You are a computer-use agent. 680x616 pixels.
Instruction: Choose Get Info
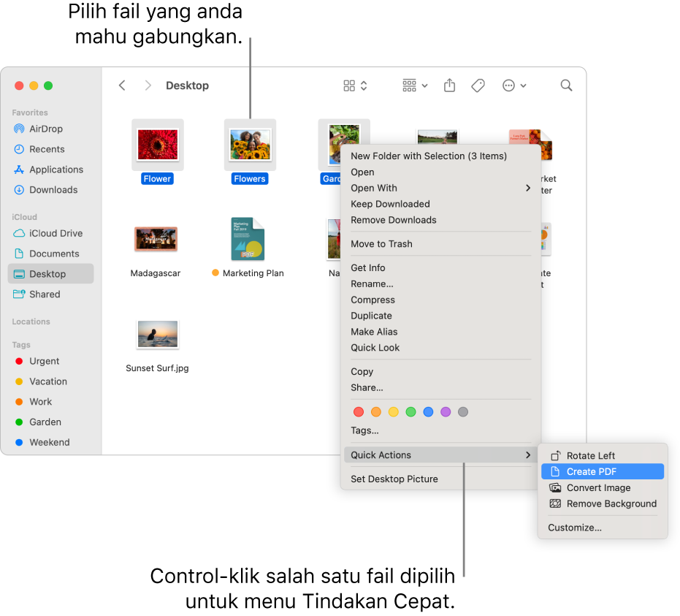440,268
